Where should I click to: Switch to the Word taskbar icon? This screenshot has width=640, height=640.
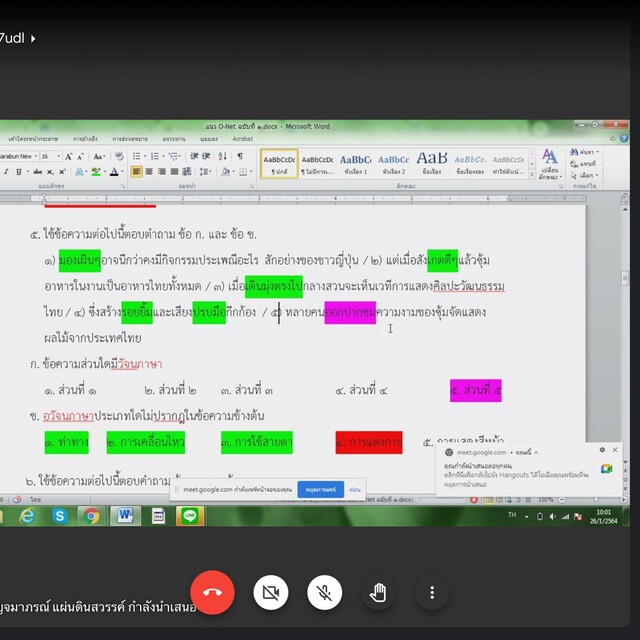[125, 516]
